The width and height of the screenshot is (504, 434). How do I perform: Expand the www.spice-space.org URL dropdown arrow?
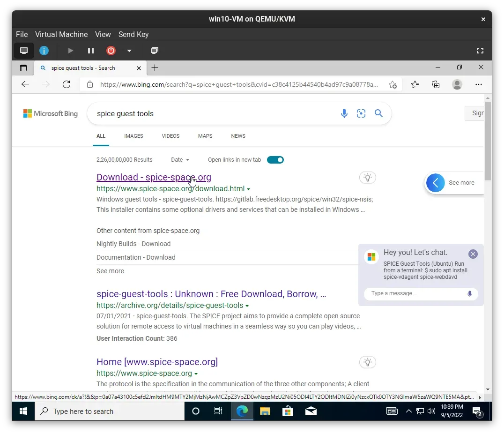click(196, 374)
